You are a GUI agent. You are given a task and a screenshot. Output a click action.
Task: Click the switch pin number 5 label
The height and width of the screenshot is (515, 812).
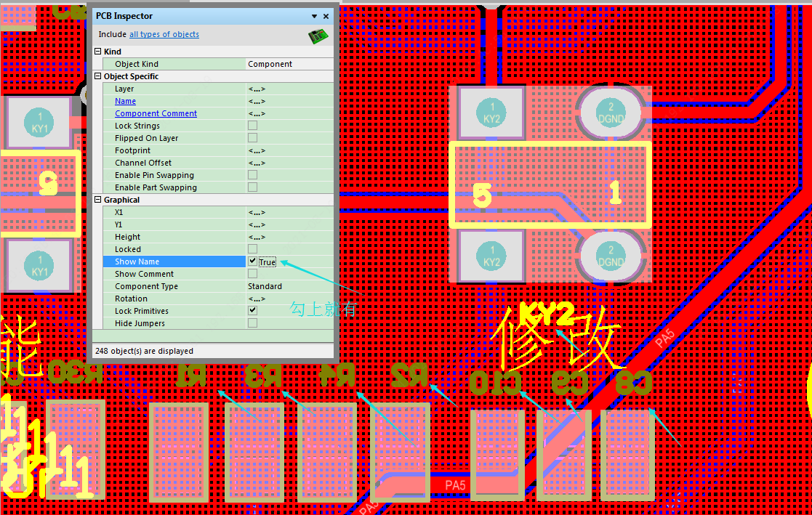click(x=482, y=195)
